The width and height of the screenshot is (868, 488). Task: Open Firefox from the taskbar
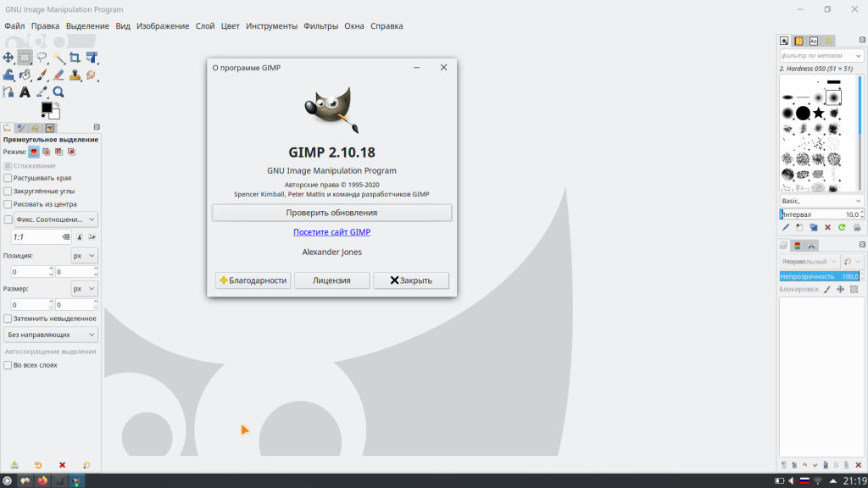tap(42, 481)
